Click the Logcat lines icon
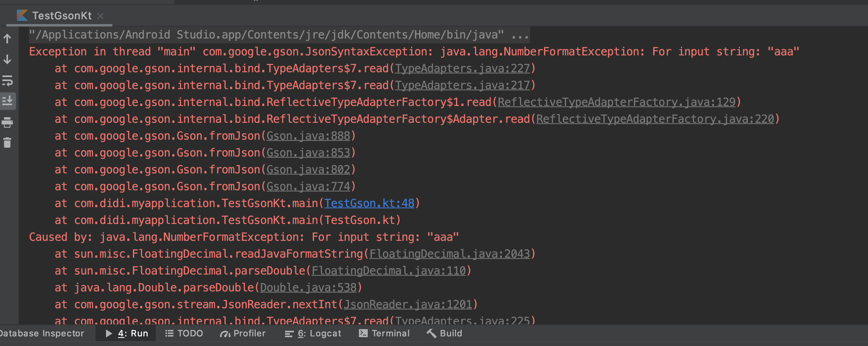This screenshot has width=868, height=346. 289,334
